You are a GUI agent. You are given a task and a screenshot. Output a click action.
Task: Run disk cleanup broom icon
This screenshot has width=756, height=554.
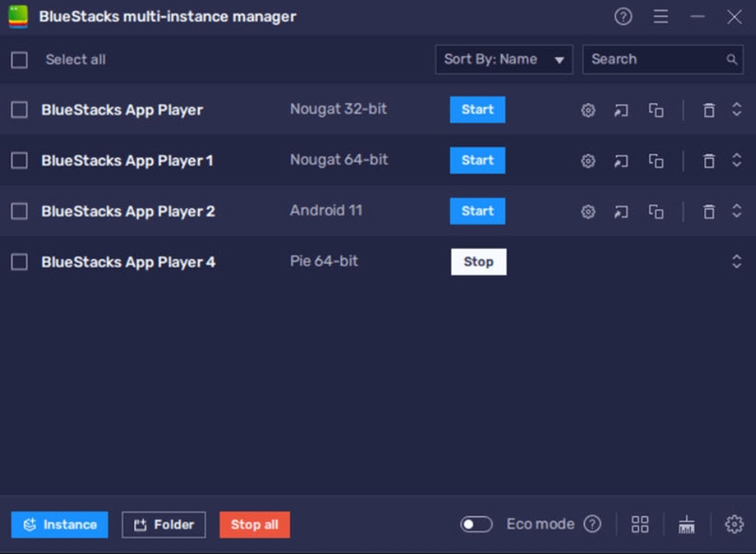click(687, 524)
